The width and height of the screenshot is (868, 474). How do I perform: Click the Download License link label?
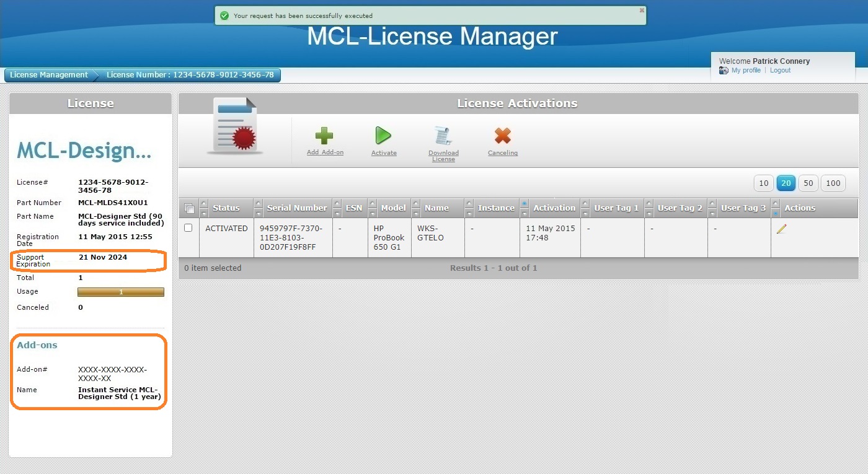pos(443,156)
